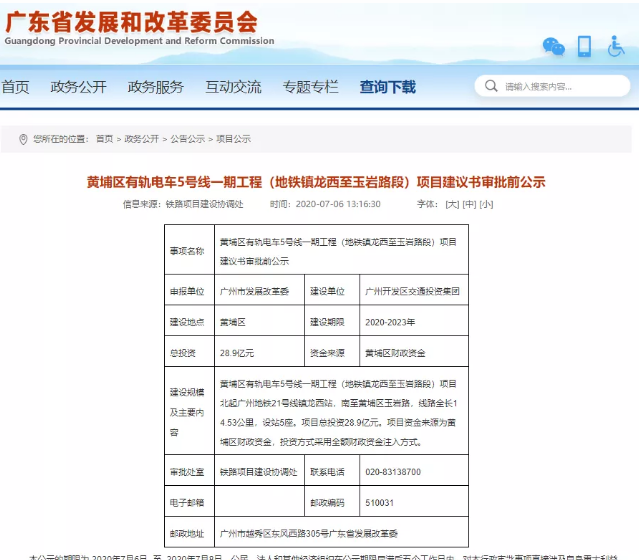Click the 审批处室 label cell
Screen dimensions: 639x560
click(x=187, y=472)
